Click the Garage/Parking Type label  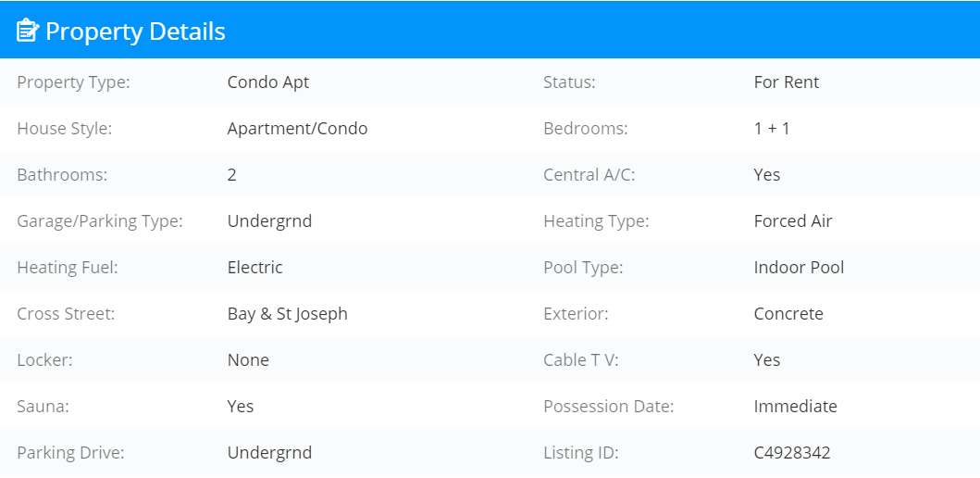tap(100, 220)
